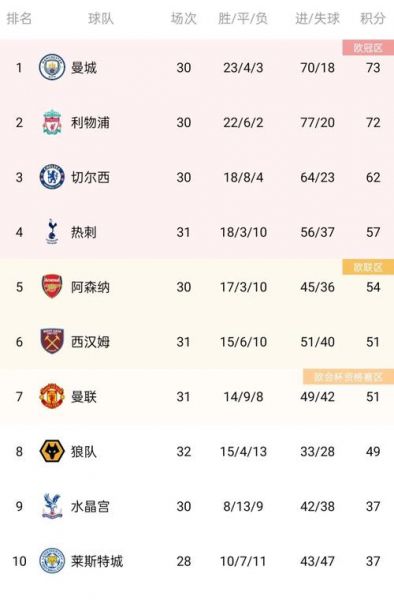Image resolution: width=394 pixels, height=600 pixels.
Task: Tap the Tottenham cockerel logo
Action: (52, 232)
